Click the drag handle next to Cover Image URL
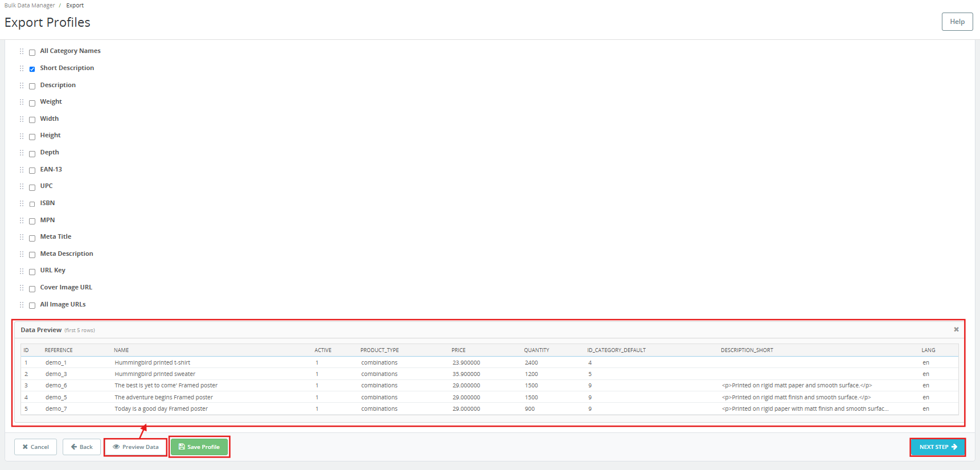Image resolution: width=980 pixels, height=470 pixels. tap(22, 288)
